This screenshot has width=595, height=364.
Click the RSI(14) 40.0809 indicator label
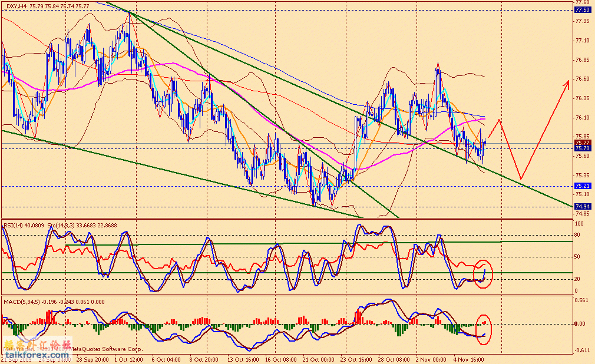pyautogui.click(x=24, y=226)
